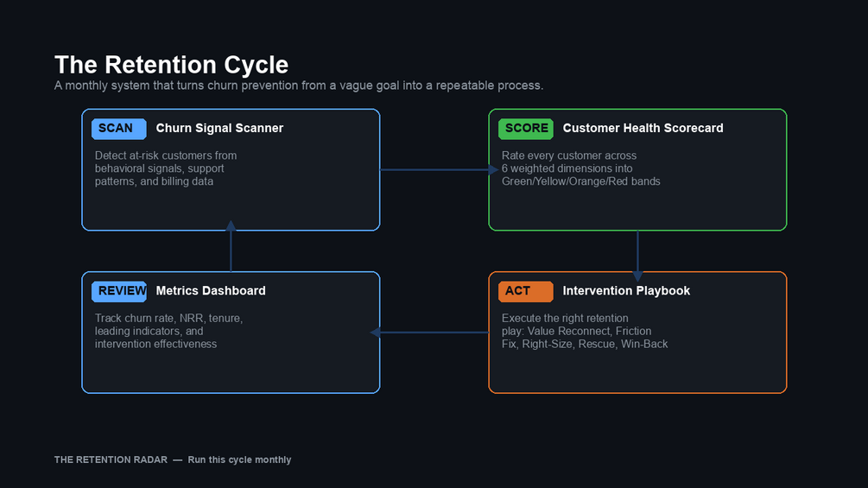Select the 'Run this cycle monthly' footer note
The image size is (868, 488).
tap(239, 459)
